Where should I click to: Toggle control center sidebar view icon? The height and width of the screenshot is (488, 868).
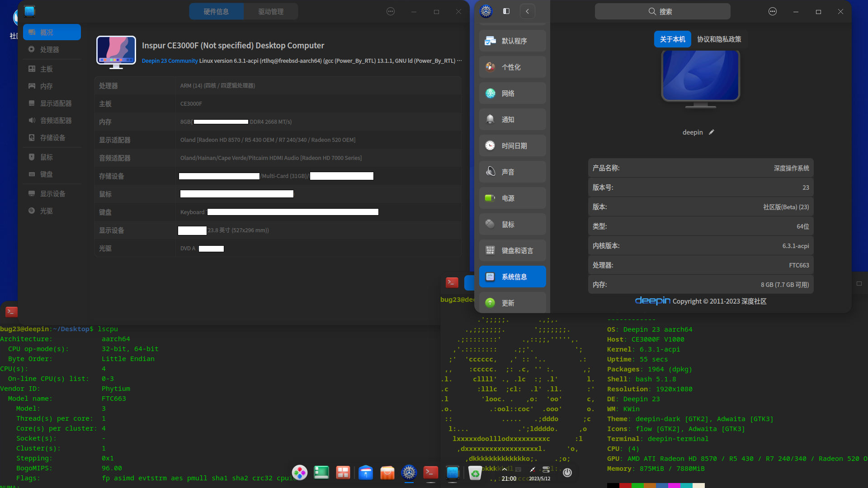tap(506, 11)
